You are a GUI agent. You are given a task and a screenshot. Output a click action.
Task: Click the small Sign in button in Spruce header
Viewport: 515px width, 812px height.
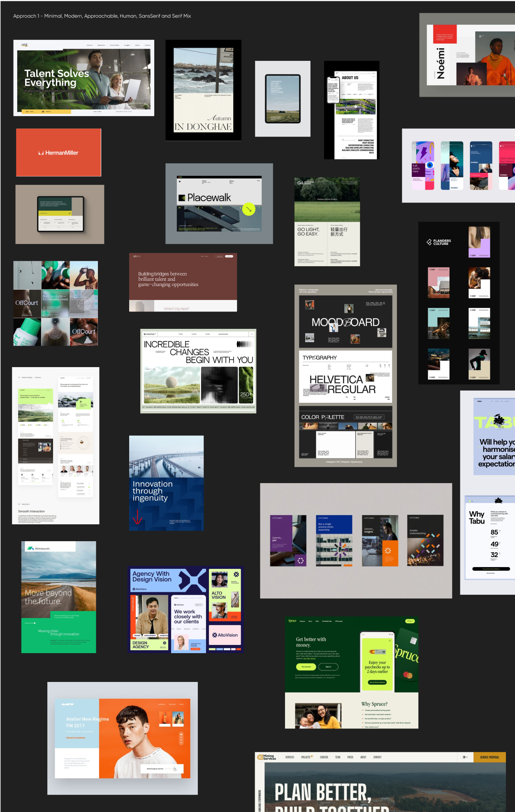410,621
